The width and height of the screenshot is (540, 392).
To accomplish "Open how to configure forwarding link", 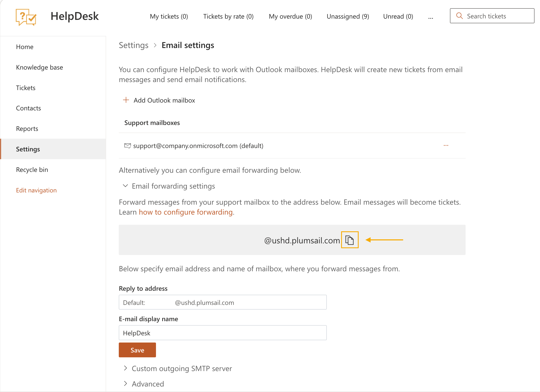I will click(186, 212).
